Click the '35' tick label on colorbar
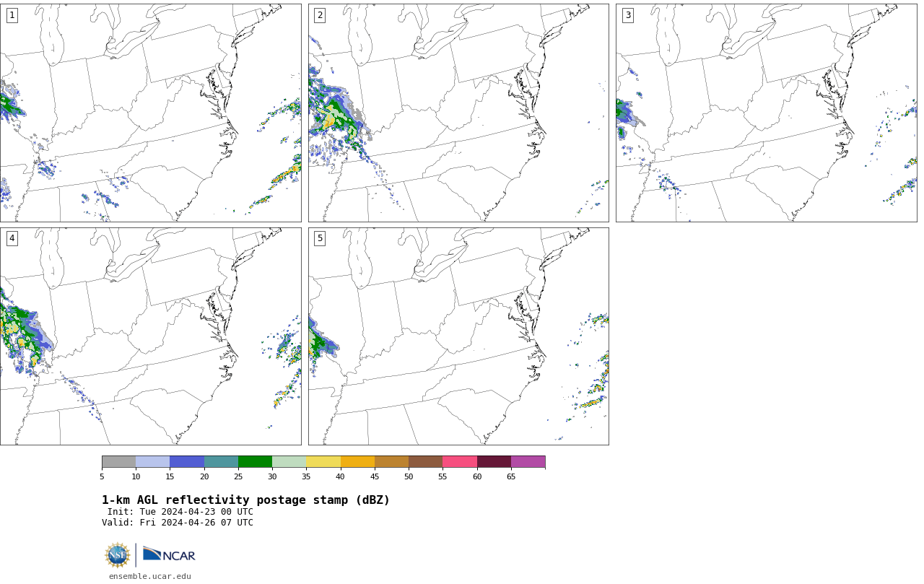924x584 pixels. [x=306, y=476]
